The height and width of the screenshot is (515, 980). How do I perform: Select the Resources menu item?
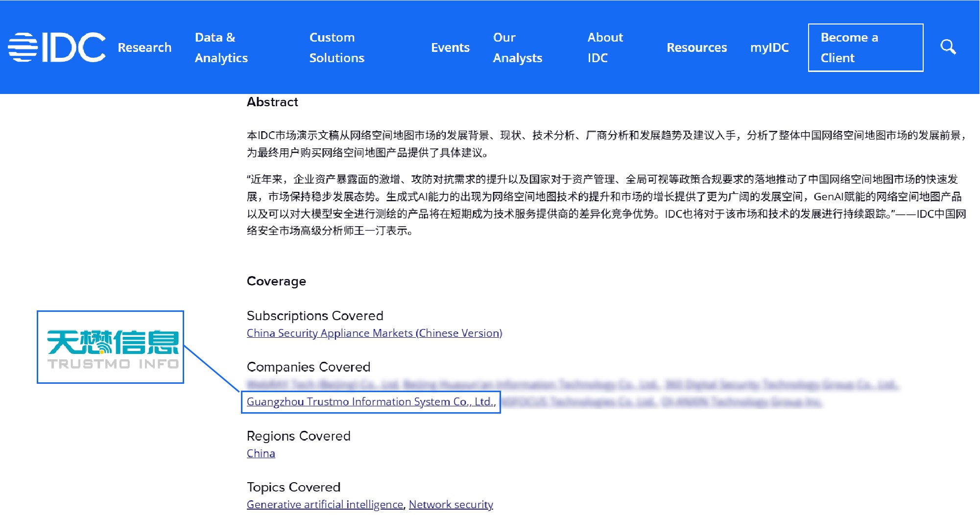[x=697, y=47]
